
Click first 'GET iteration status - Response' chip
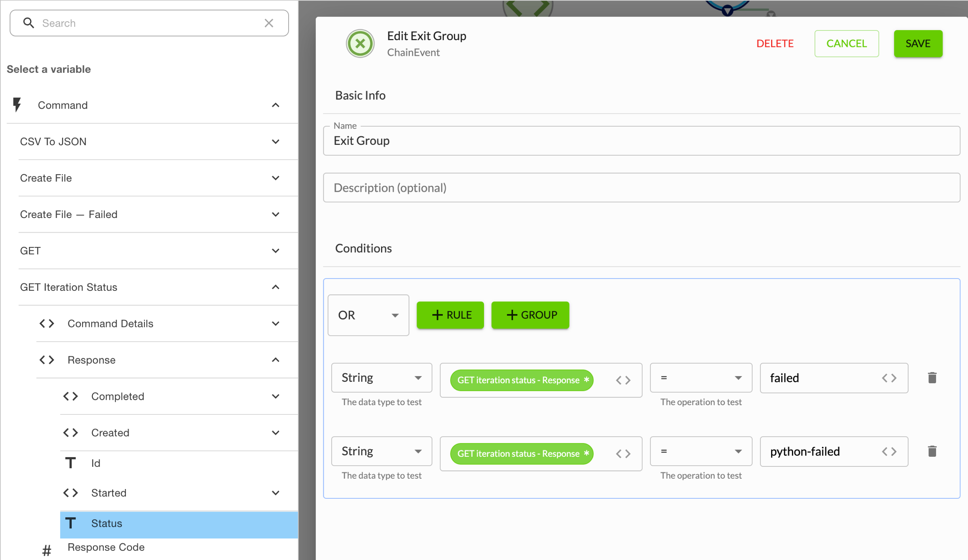click(521, 380)
